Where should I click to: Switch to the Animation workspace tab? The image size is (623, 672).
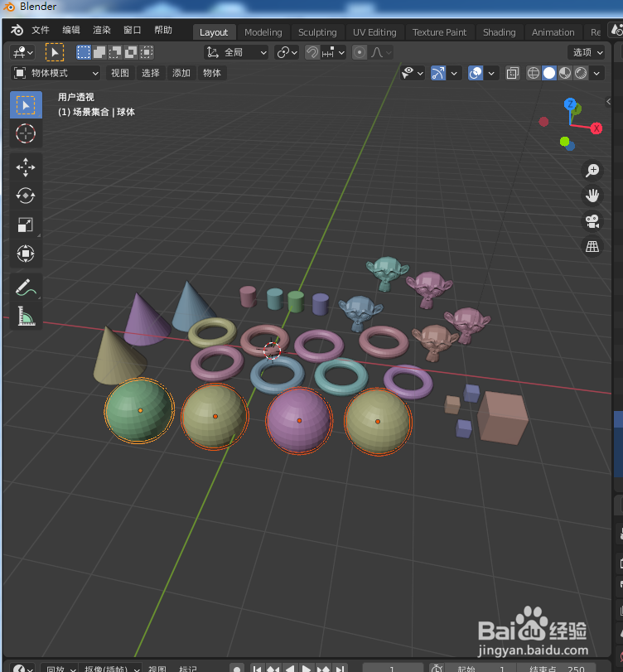(553, 32)
